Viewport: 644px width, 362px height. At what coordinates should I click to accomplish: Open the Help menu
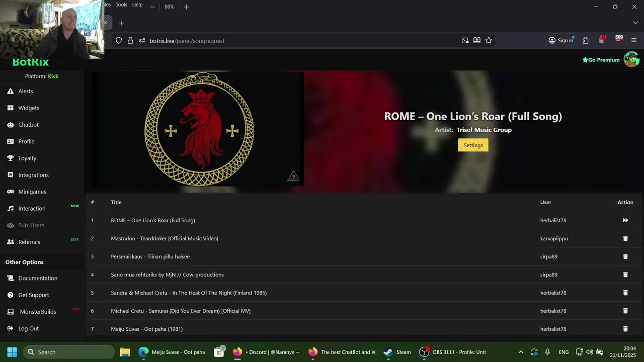pos(137,5)
